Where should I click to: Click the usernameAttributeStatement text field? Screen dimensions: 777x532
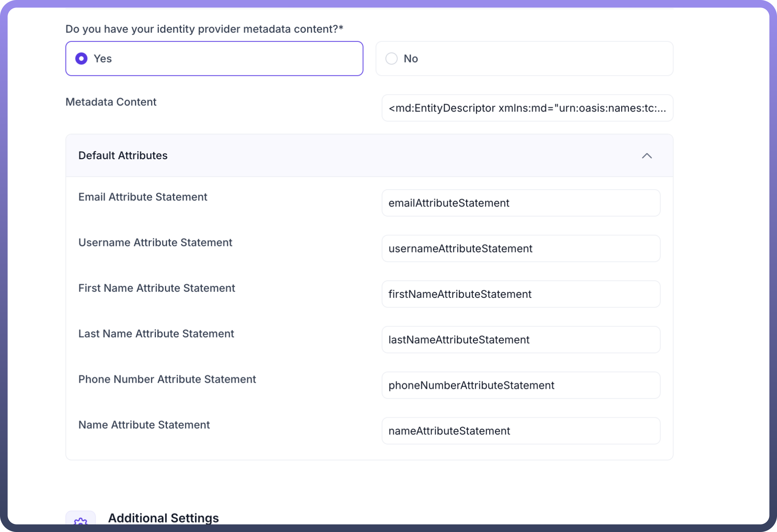(x=521, y=249)
